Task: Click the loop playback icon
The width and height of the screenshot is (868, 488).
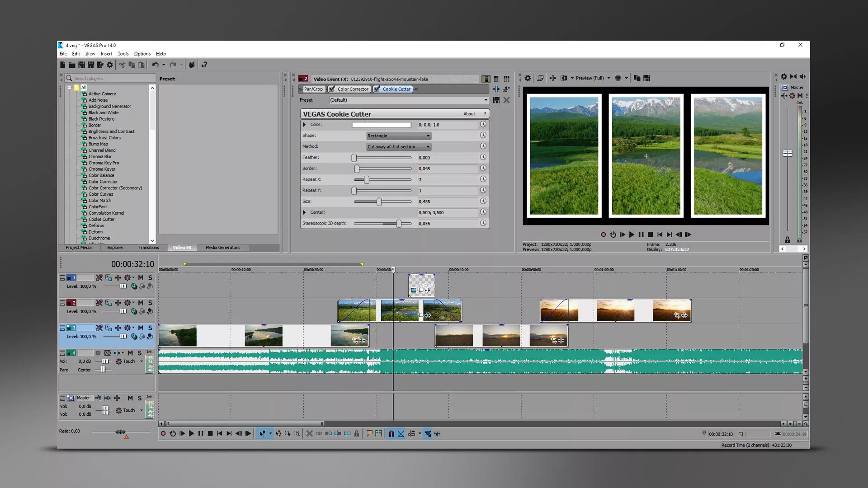Action: coord(613,234)
